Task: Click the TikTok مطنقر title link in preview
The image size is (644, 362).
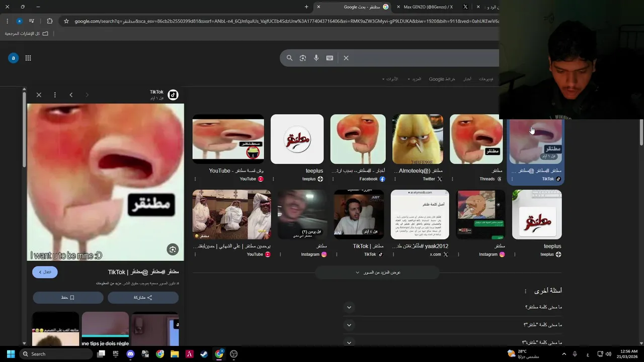Action: click(x=143, y=272)
